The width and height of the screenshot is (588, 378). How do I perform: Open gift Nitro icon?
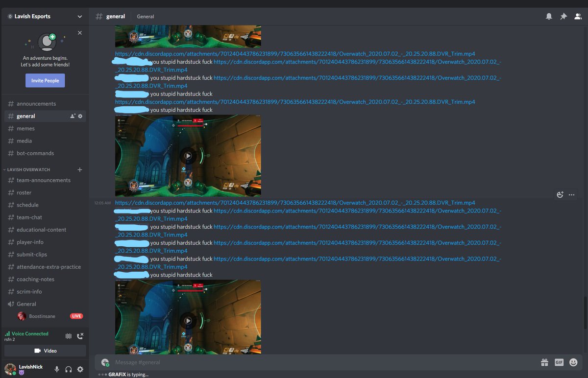(x=544, y=362)
